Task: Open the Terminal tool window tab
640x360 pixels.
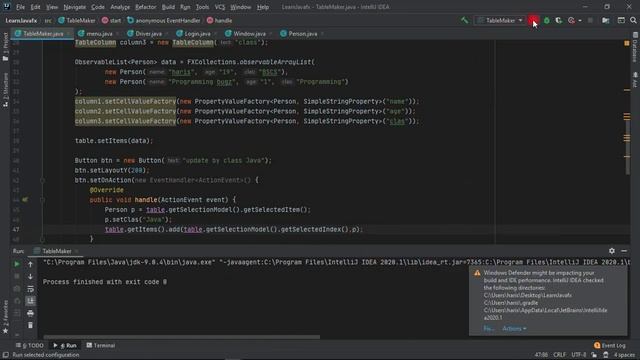Action: coord(100,345)
